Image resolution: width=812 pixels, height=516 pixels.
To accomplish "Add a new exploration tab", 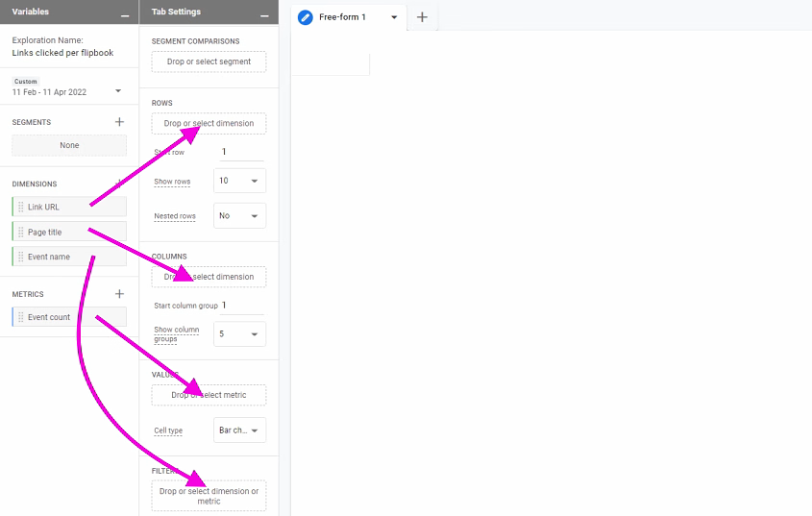I will 422,17.
